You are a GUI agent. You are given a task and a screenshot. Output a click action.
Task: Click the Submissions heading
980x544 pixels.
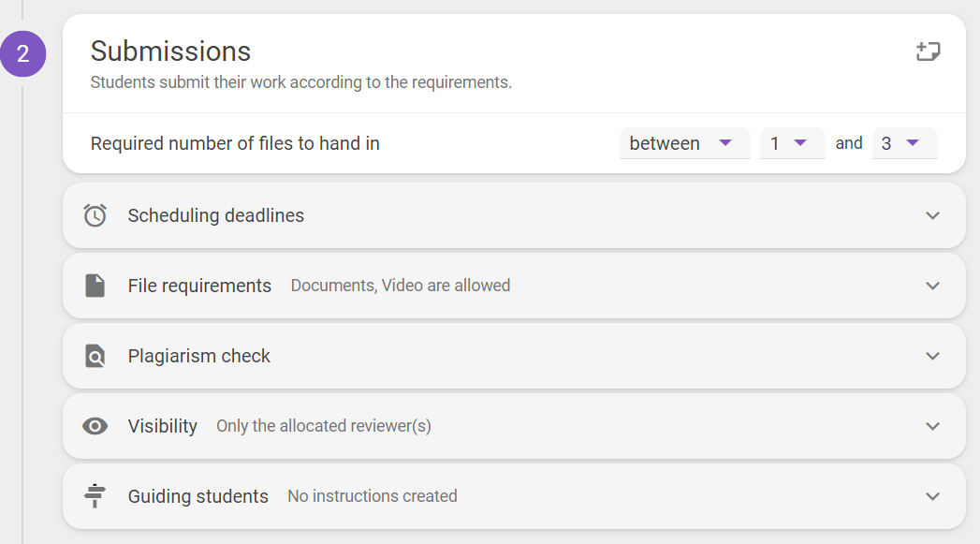[x=170, y=51]
